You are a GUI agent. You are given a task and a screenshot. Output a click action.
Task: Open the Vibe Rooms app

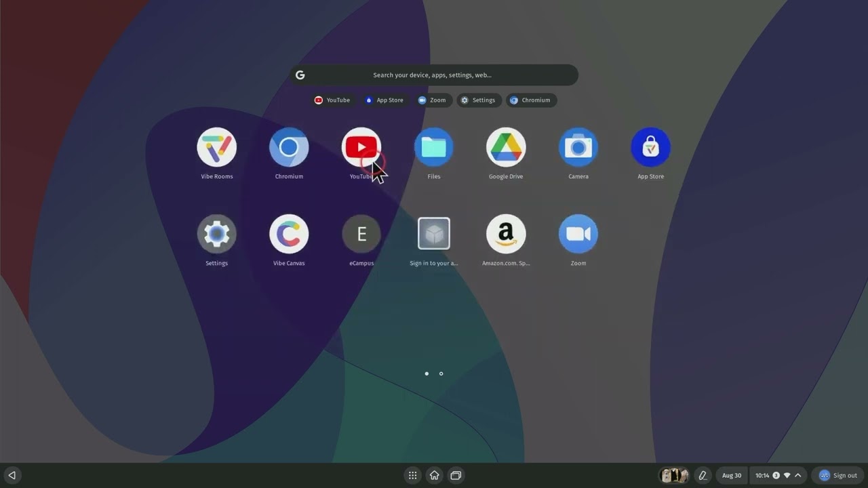(x=216, y=147)
